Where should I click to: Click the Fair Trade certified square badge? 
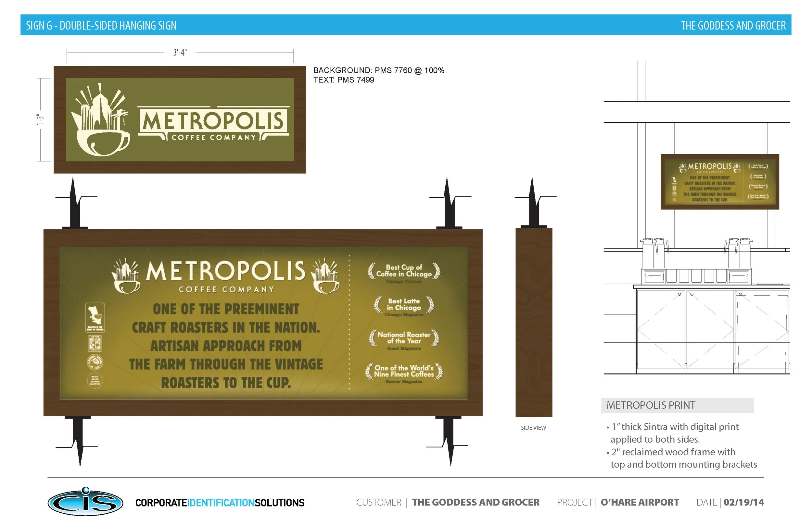(95, 343)
